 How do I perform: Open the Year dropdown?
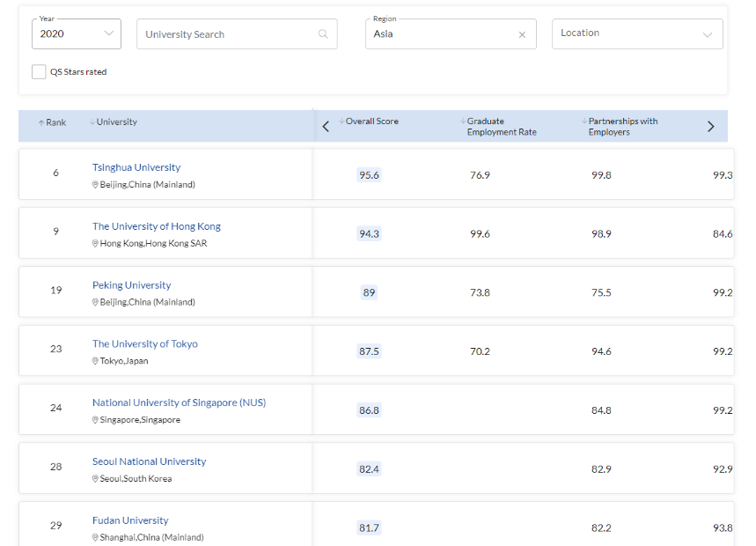click(77, 33)
